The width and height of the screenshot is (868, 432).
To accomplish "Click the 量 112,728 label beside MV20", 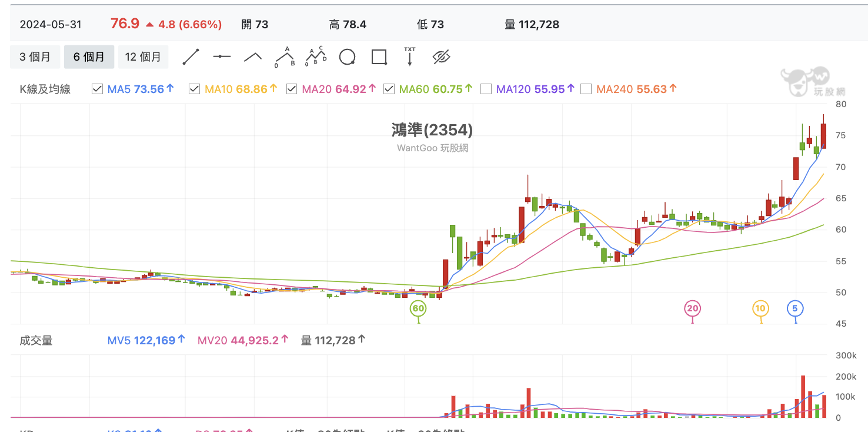I will tap(328, 340).
